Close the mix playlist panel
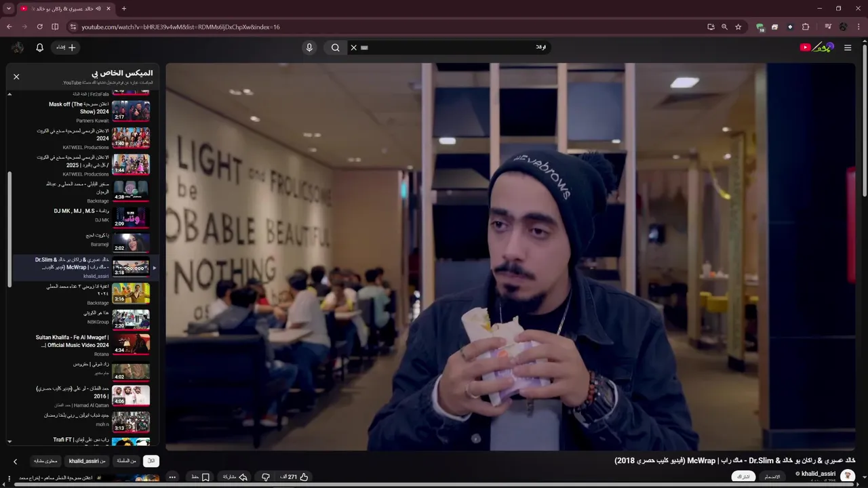Viewport: 868px width, 488px height. tap(16, 77)
